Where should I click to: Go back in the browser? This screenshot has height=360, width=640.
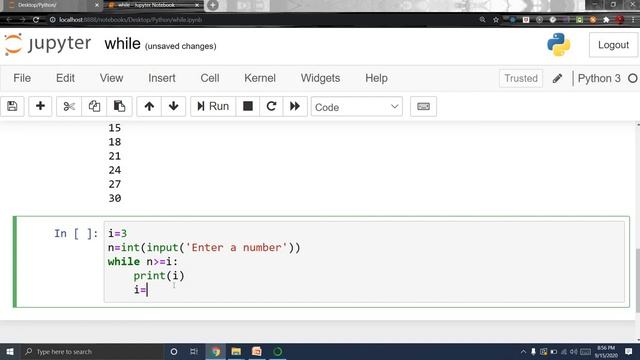(9, 20)
